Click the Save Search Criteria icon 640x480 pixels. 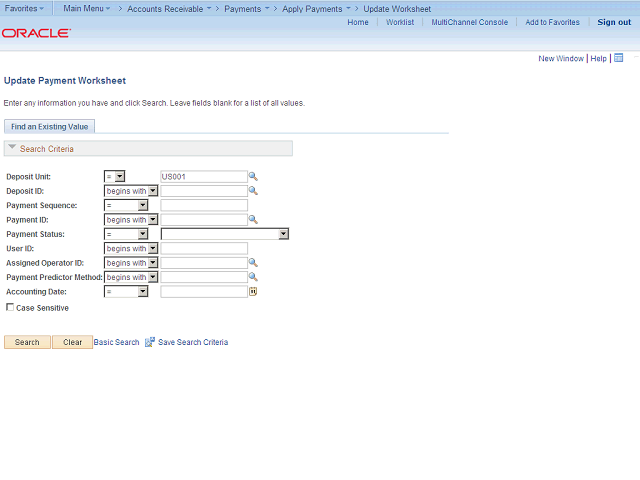(150, 342)
